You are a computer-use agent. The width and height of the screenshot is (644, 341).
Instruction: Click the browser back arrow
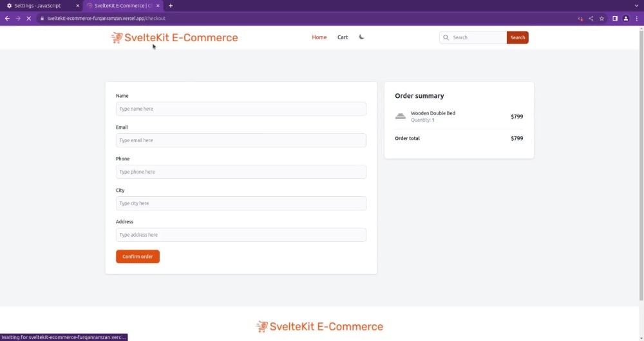7,19
